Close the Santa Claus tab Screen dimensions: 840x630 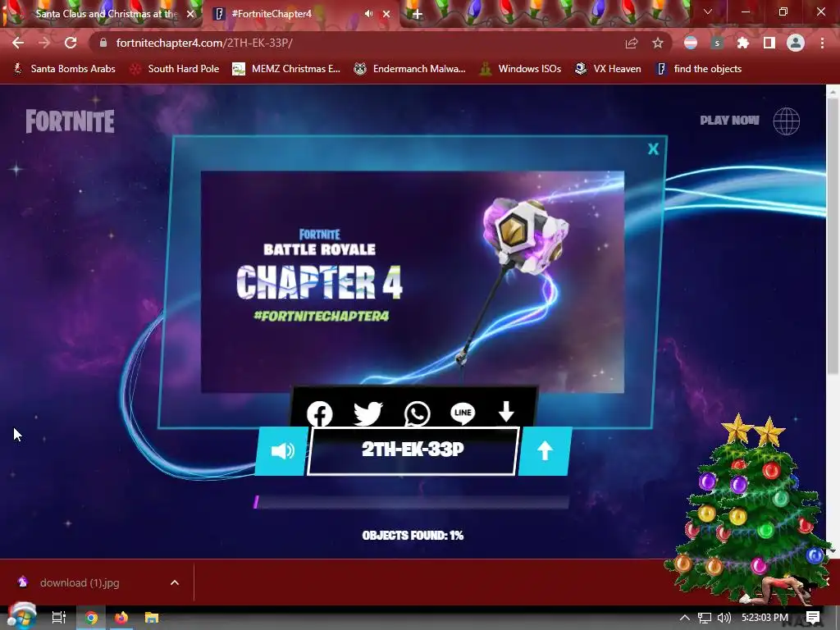190,14
